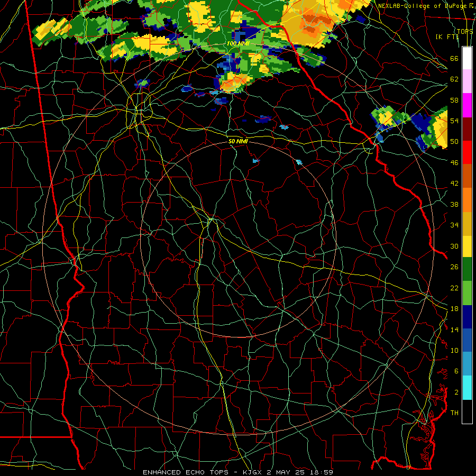
Task: Select the 10 legend label
Action: [x=454, y=350]
